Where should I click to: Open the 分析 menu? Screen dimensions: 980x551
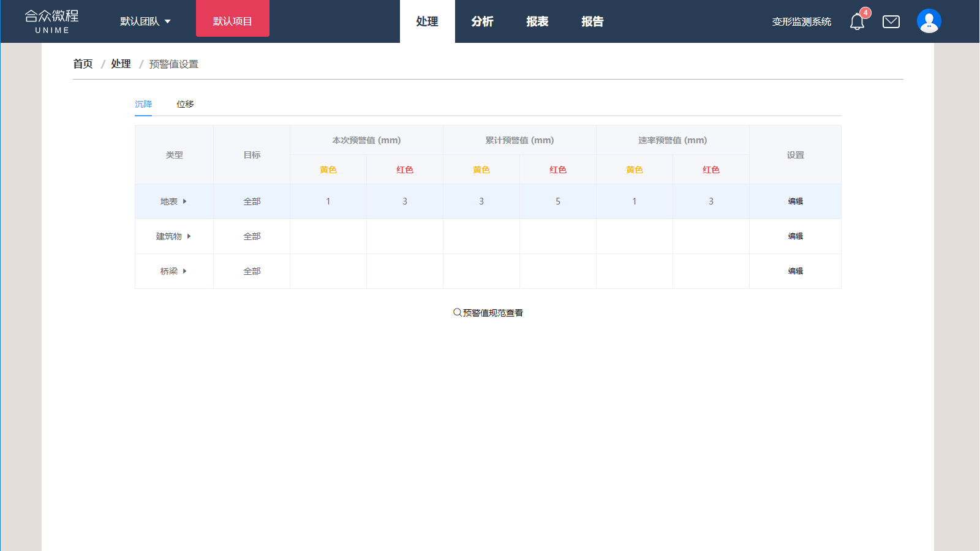(x=482, y=21)
